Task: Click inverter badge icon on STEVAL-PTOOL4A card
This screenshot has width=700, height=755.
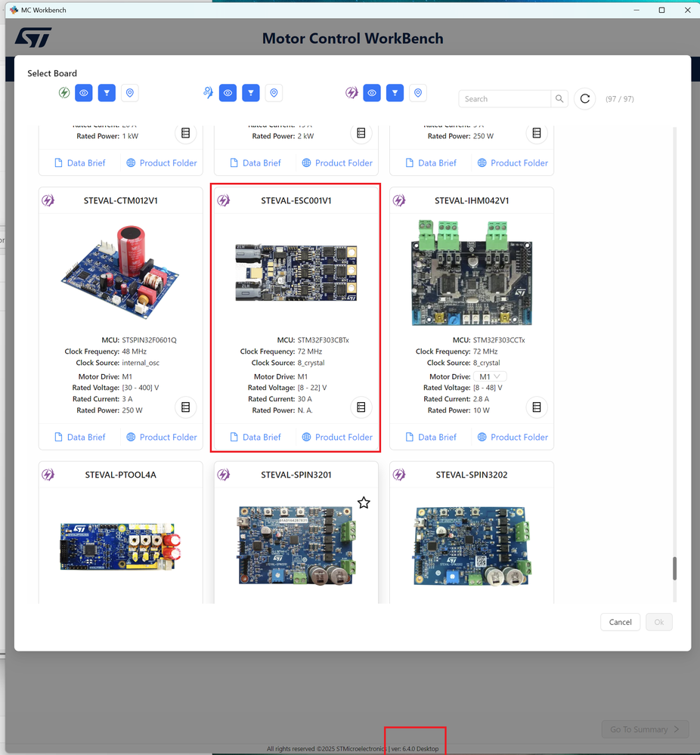Action: (x=48, y=475)
